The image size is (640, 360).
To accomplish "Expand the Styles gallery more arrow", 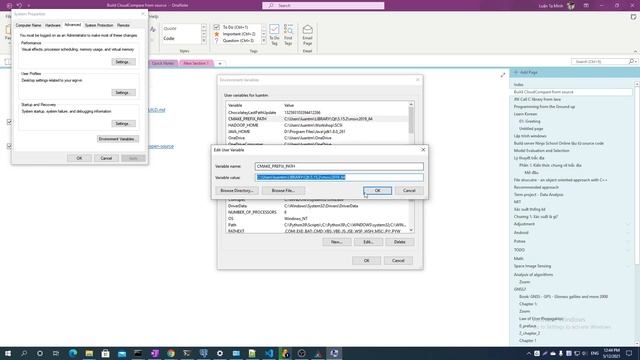I will tap(204, 41).
